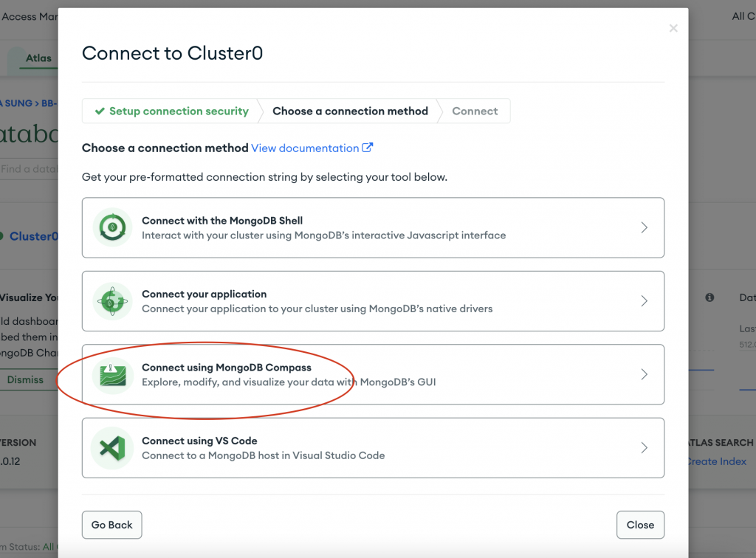Open the VS Code option chevron
Image resolution: width=756 pixels, height=558 pixels.
click(x=644, y=447)
